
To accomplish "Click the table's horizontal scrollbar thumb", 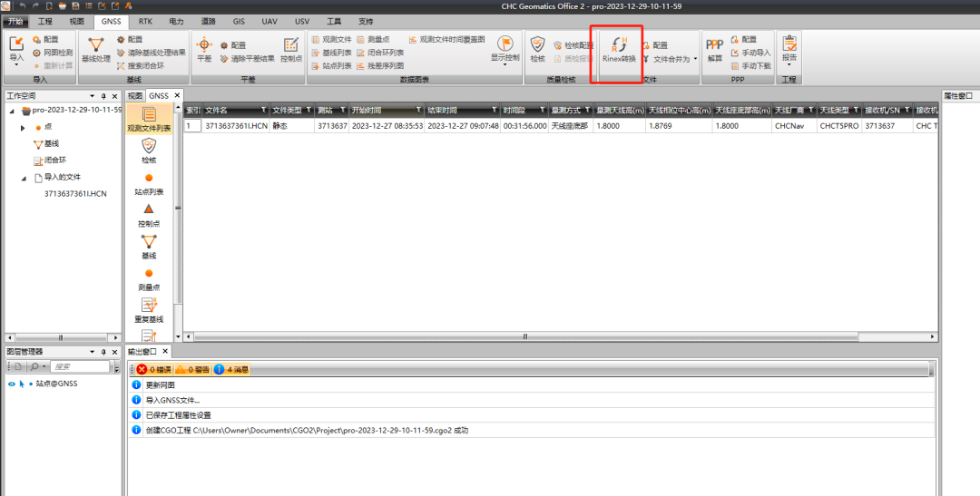I will [x=525, y=336].
